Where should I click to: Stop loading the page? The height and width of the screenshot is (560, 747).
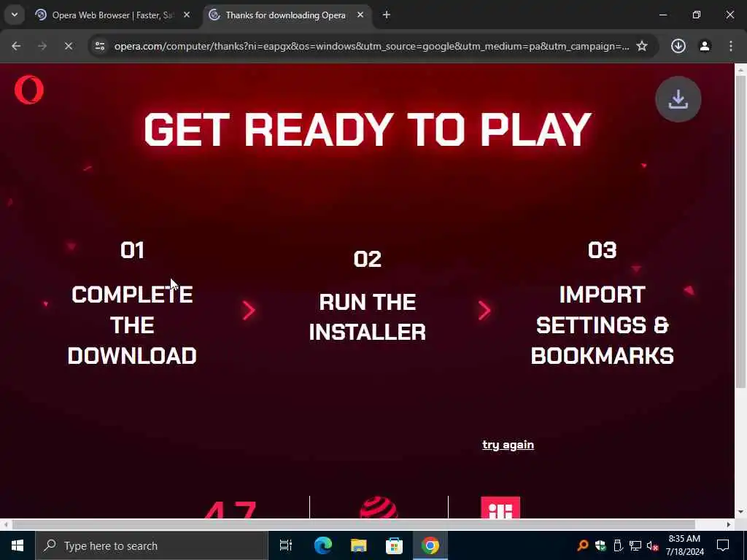coord(68,46)
